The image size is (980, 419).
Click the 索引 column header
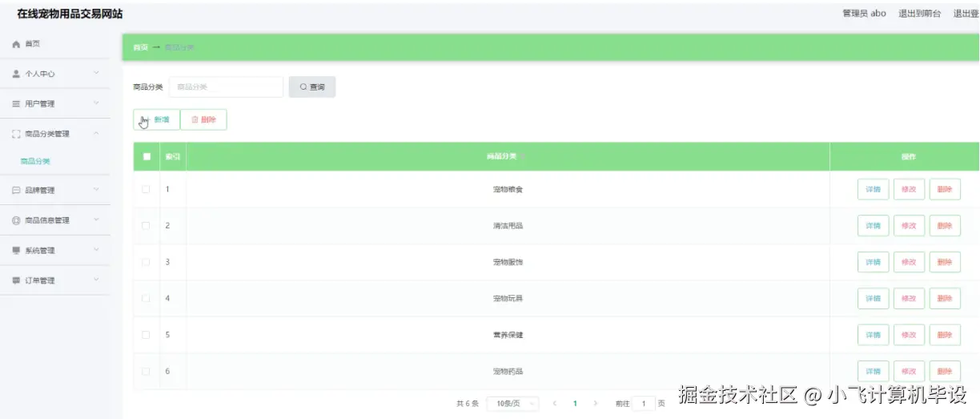coord(172,156)
